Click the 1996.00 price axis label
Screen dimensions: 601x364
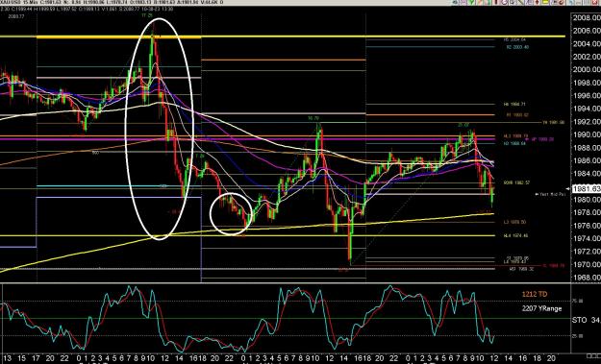coord(587,96)
